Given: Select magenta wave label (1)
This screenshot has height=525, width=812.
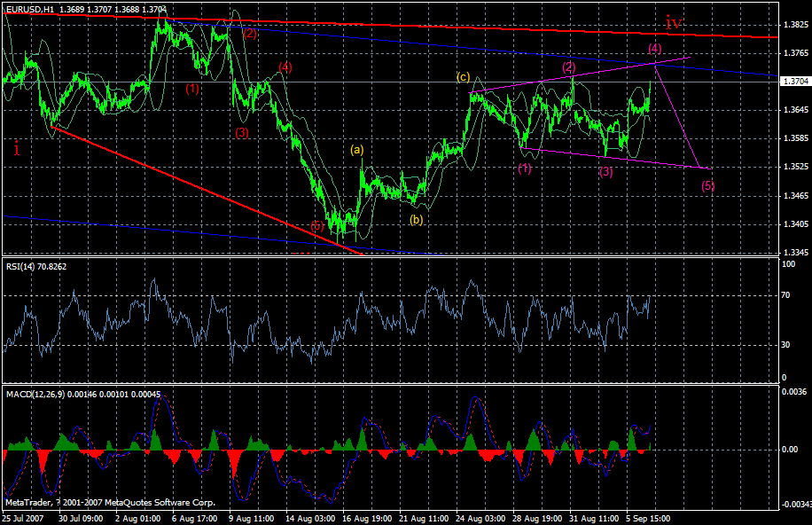Looking at the screenshot, I should pos(525,168).
